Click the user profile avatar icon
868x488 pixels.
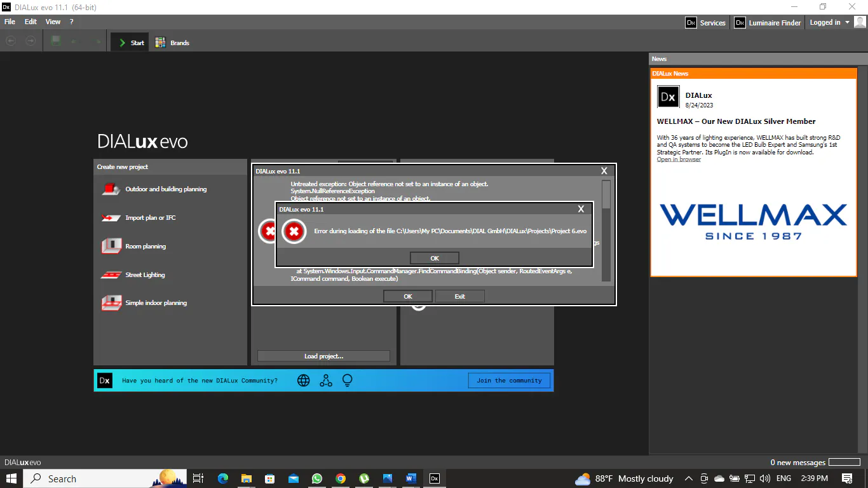[x=860, y=22]
